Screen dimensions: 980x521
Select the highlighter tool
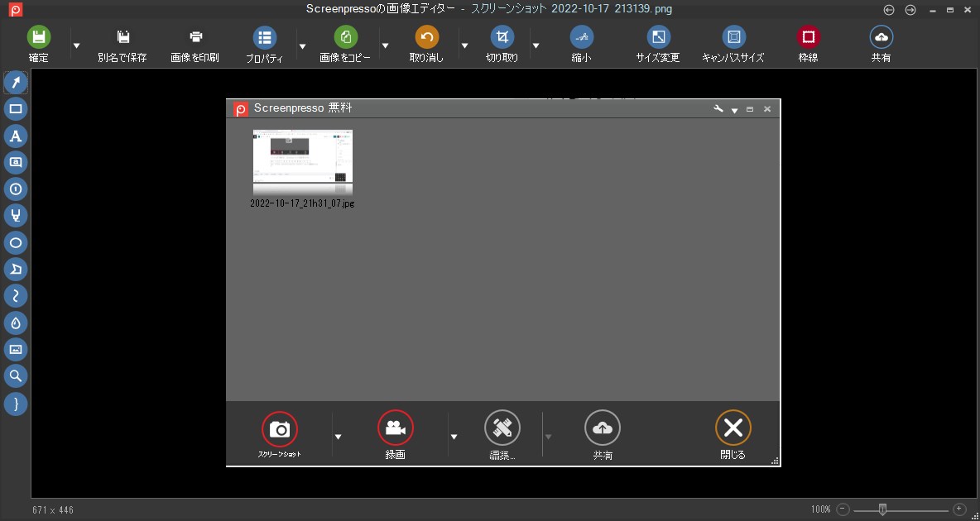tap(16, 216)
